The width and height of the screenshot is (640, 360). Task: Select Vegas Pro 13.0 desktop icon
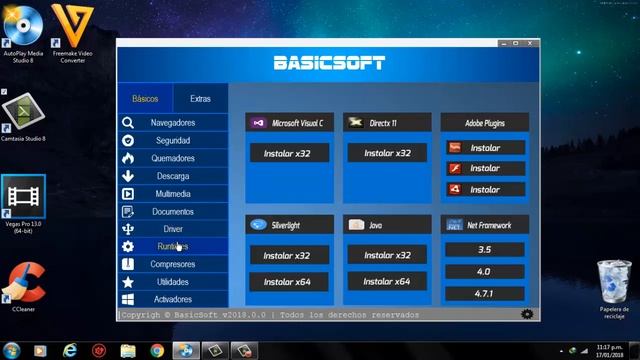(x=23, y=204)
